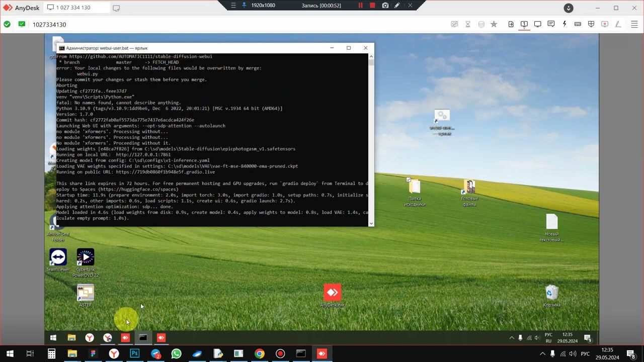
Task: Open a new AnyDesk session tab
Action: pos(116,8)
